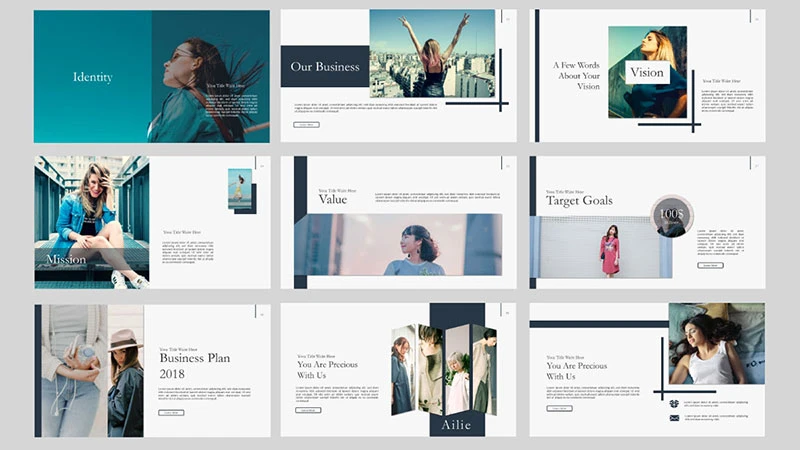Select the Mission slide thumbnail
Viewport: 800px width, 450px height.
pyautogui.click(x=151, y=222)
